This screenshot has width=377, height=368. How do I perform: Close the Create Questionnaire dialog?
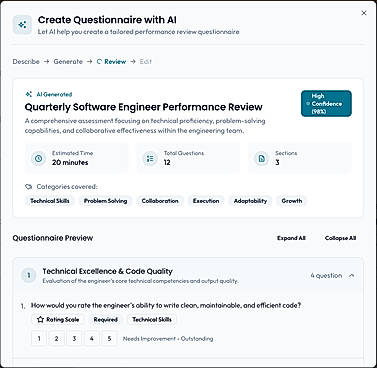364,13
